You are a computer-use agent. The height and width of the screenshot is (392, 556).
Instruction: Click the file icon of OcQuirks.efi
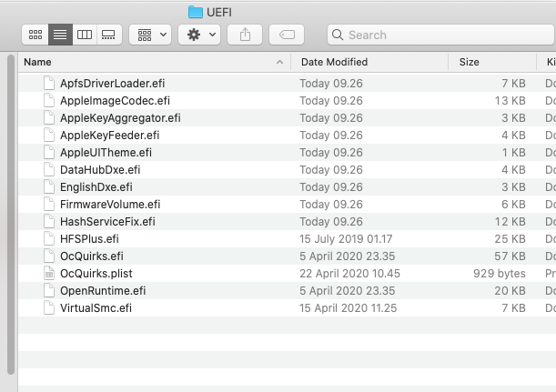(49, 256)
